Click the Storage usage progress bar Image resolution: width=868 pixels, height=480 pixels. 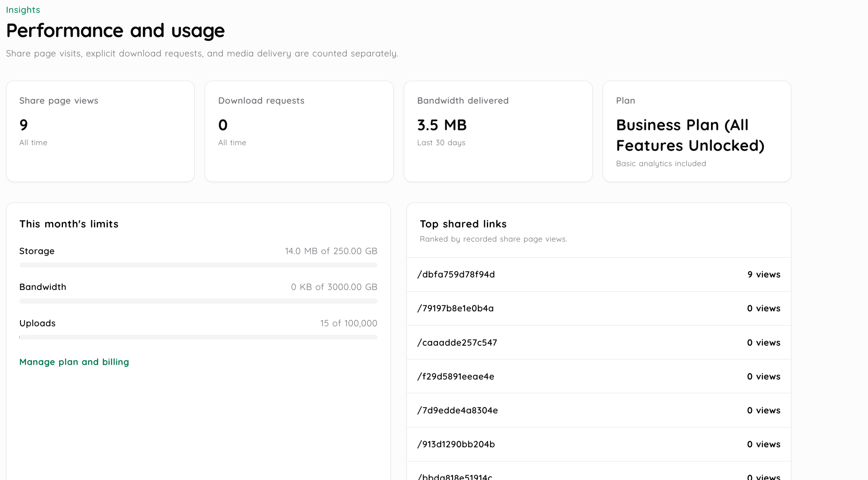coord(198,265)
